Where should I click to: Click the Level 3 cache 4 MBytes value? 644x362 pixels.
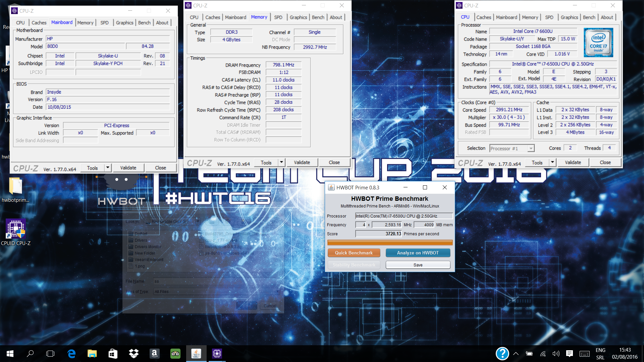tap(575, 132)
